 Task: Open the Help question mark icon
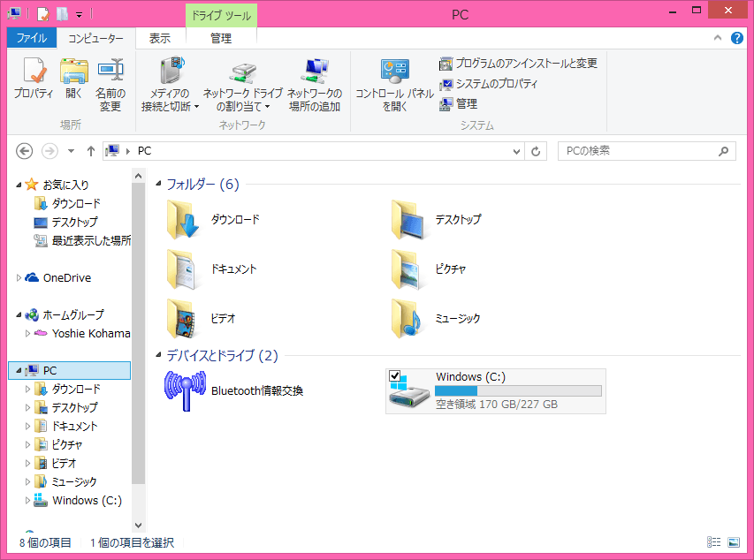coord(737,39)
